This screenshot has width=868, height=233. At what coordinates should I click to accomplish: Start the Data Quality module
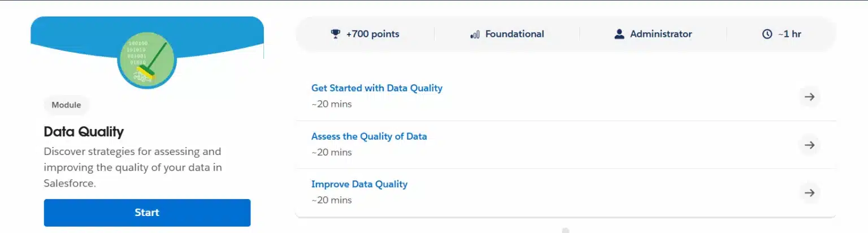147,213
